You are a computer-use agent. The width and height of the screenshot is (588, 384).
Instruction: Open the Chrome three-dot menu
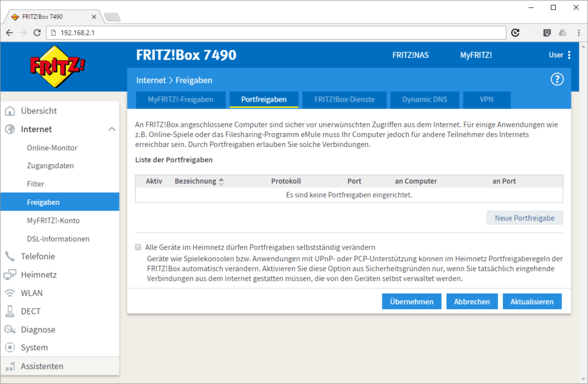click(579, 33)
